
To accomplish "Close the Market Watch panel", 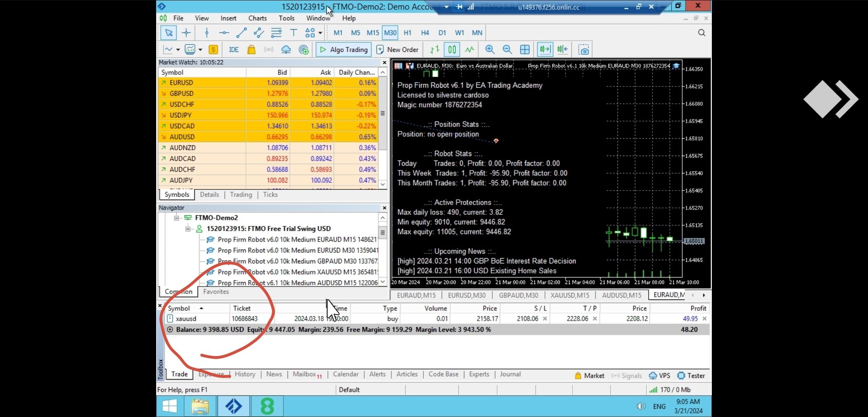I will tap(384, 63).
